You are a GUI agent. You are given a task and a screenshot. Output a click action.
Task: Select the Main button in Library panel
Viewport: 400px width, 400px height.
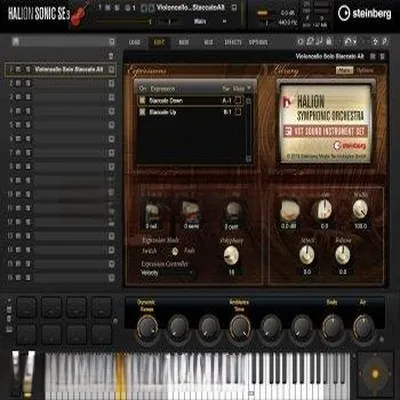click(344, 70)
